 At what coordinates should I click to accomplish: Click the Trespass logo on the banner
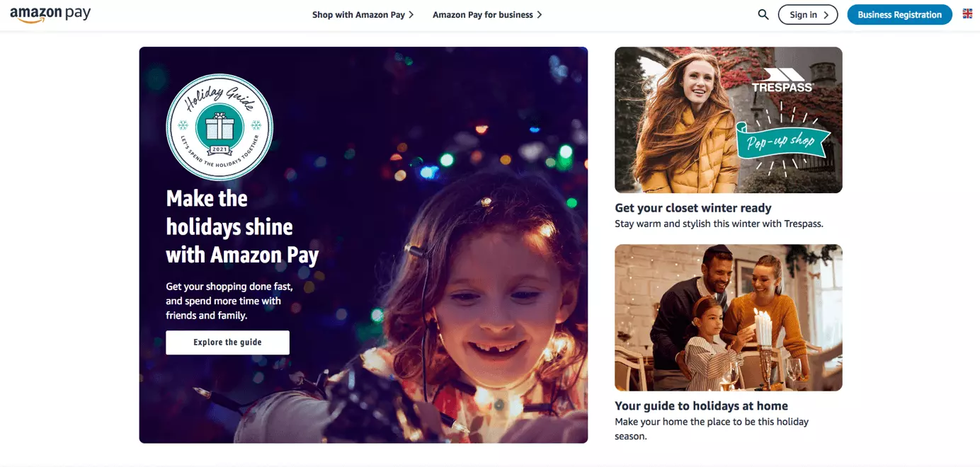(x=783, y=80)
